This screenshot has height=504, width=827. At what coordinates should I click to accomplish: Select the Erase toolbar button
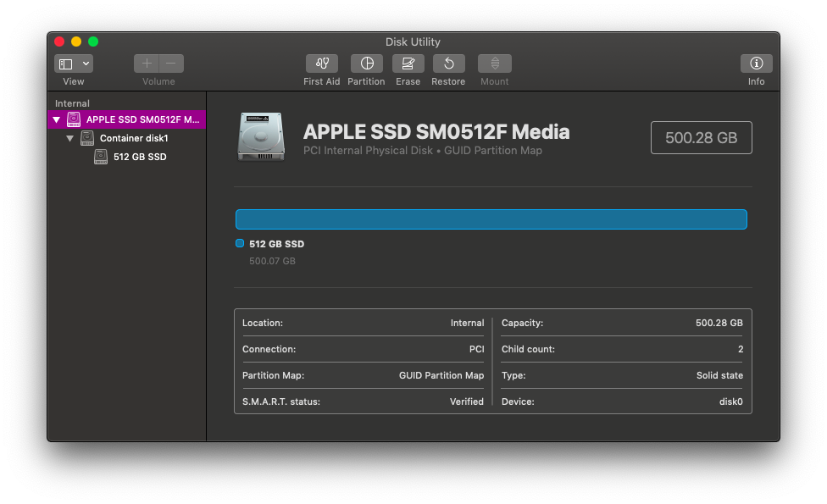(x=408, y=64)
